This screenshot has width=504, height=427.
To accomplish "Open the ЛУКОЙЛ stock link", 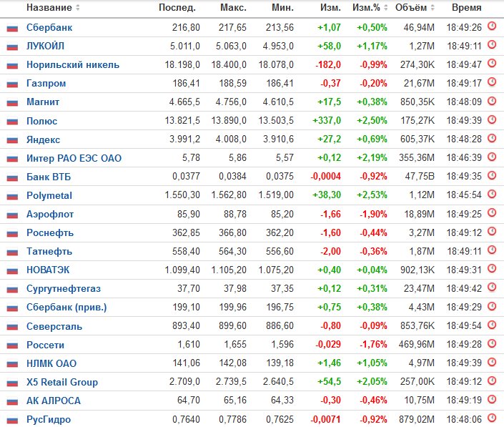I will pyautogui.click(x=45, y=46).
